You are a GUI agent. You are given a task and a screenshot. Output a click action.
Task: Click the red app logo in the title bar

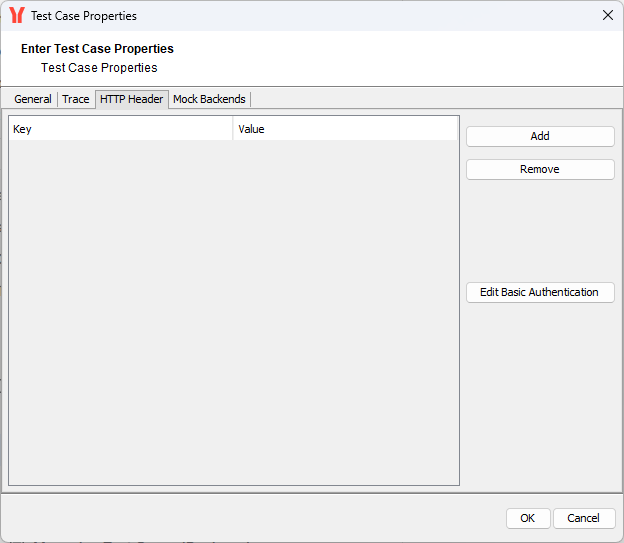(x=16, y=16)
